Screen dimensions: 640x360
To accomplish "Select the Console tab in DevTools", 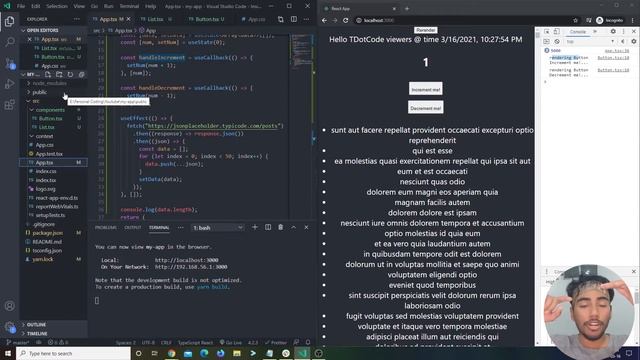I will (x=578, y=31).
